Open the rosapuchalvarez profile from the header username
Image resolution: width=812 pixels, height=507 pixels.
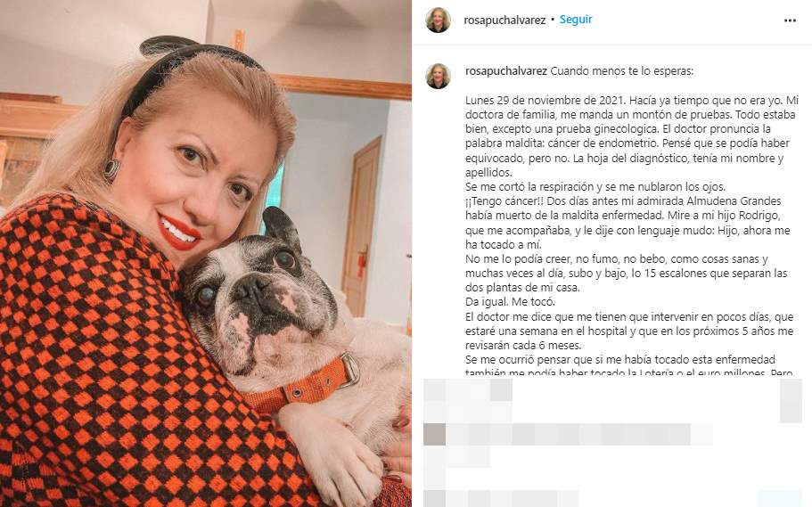(504, 20)
